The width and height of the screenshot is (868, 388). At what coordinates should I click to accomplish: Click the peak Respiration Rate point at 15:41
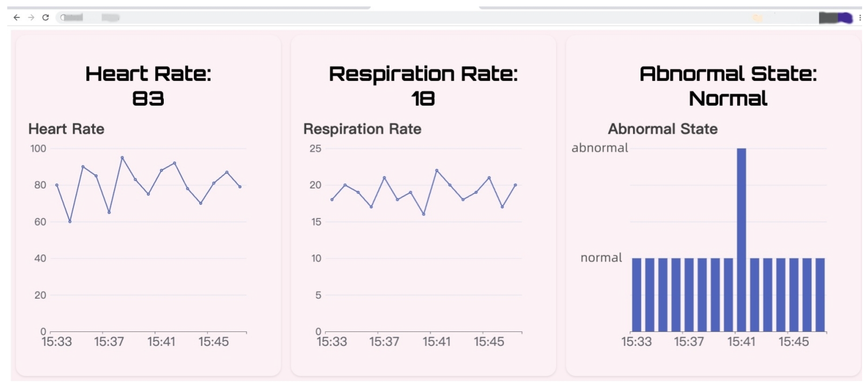click(x=437, y=170)
